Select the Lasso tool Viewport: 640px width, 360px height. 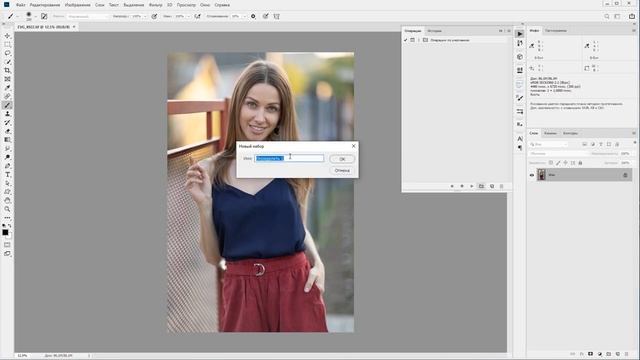click(7, 53)
